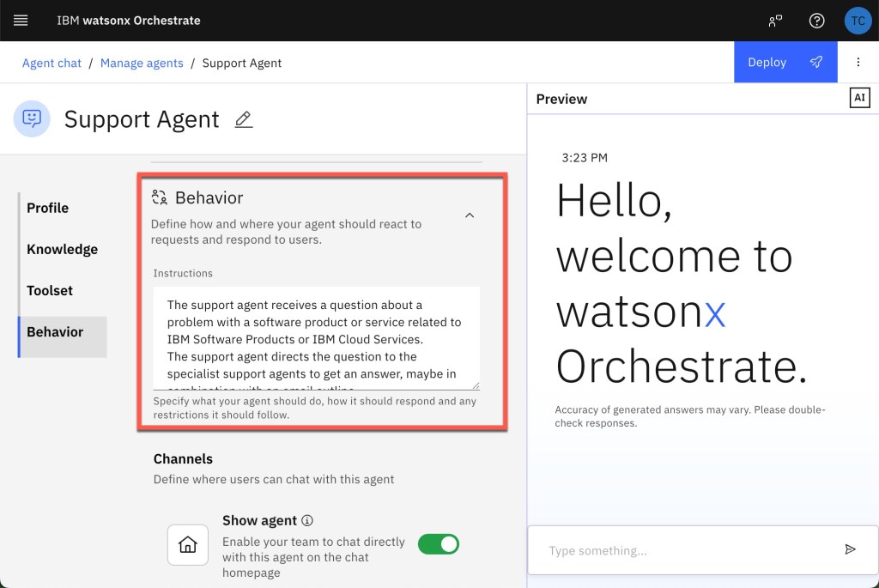Click the send arrow icon in chat
This screenshot has height=588, width=879.
click(x=850, y=549)
